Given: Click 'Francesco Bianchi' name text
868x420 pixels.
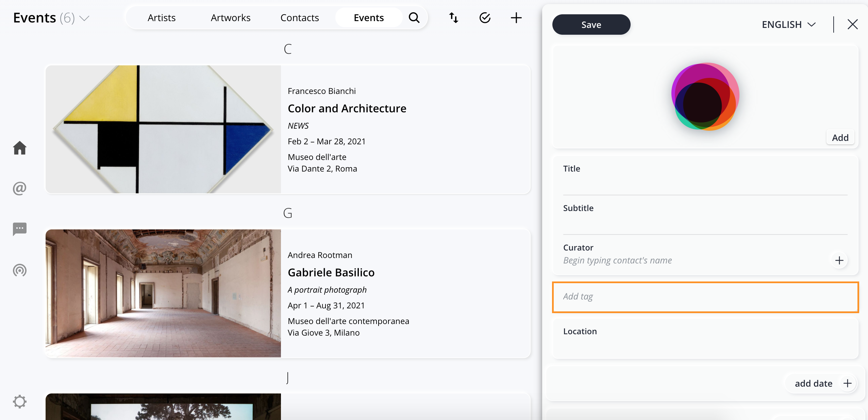Looking at the screenshot, I should click(322, 91).
